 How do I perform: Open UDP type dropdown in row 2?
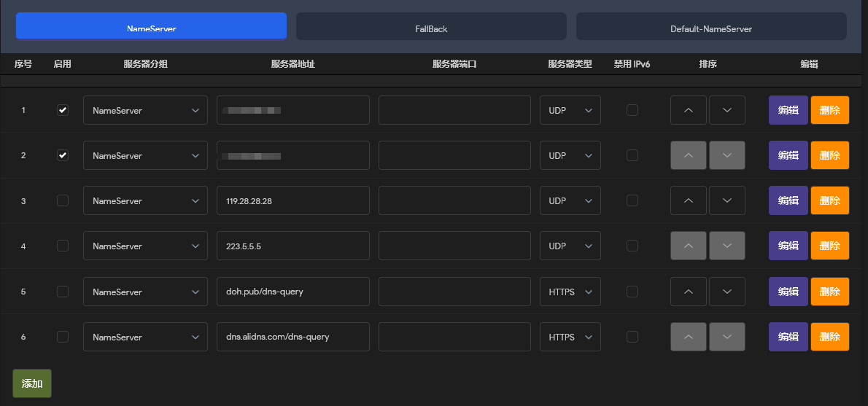click(x=570, y=155)
